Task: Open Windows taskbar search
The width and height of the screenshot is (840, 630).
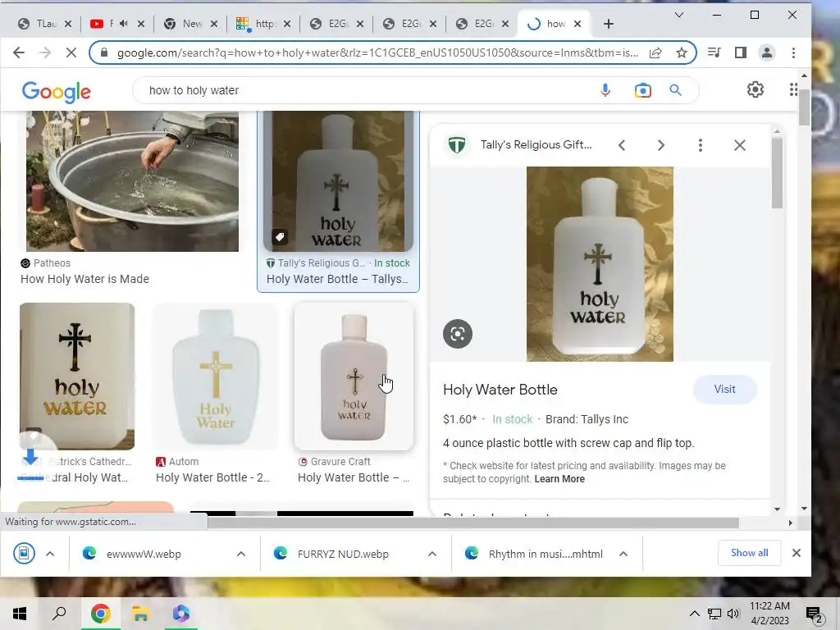Action: pyautogui.click(x=59, y=614)
